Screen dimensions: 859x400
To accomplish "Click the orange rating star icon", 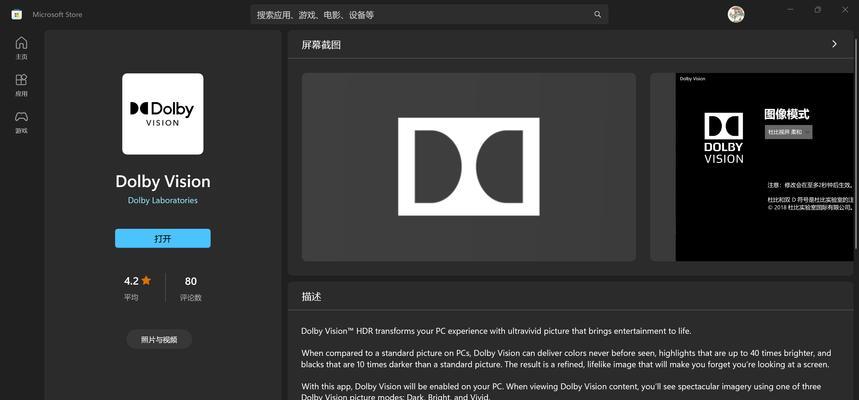I will pyautogui.click(x=146, y=281).
